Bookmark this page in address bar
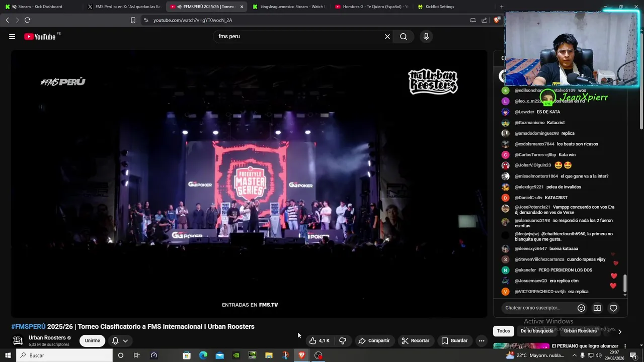 point(133,20)
